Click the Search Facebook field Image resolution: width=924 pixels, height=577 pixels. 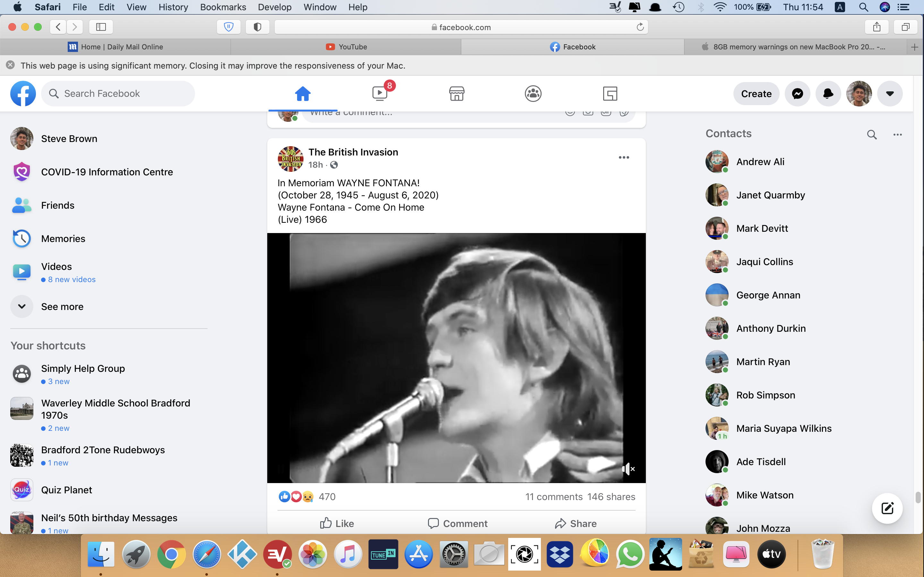coord(118,94)
